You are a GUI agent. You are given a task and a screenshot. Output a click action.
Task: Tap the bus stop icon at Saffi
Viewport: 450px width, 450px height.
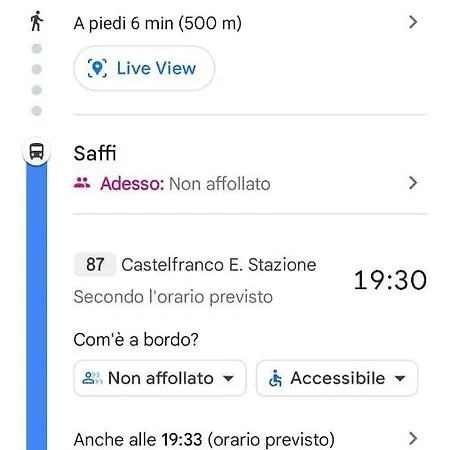pyautogui.click(x=36, y=151)
